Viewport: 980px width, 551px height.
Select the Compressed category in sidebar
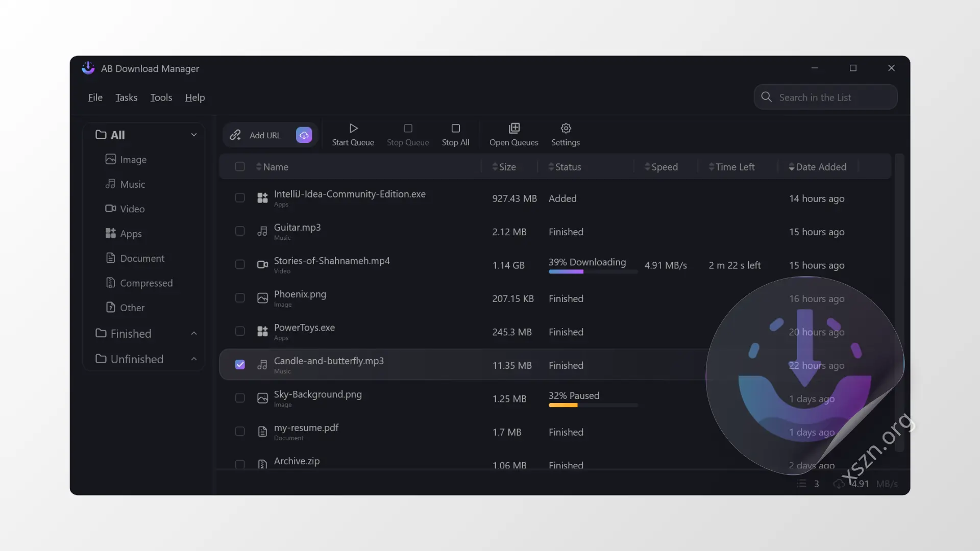coord(146,283)
